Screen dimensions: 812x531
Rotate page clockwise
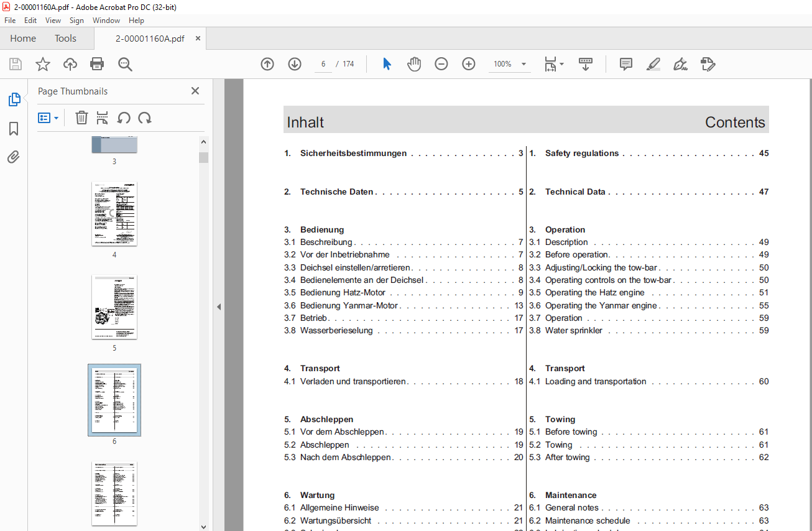coord(145,118)
